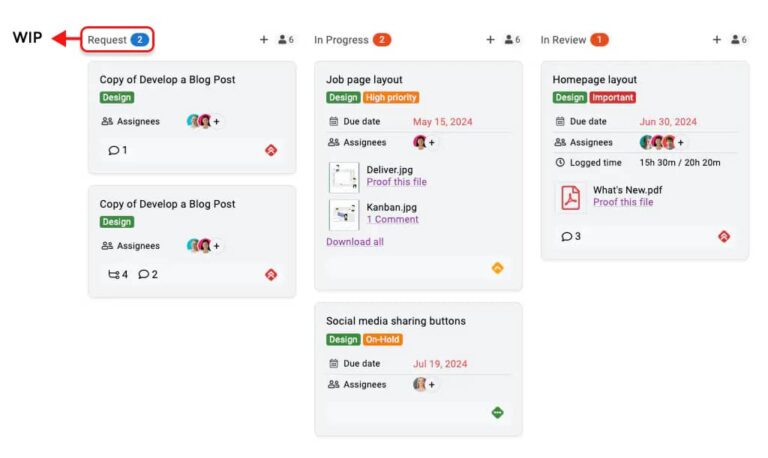This screenshot has width=768, height=458.
Task: Click Proof this file under What's New.pdf
Action: [x=623, y=202]
